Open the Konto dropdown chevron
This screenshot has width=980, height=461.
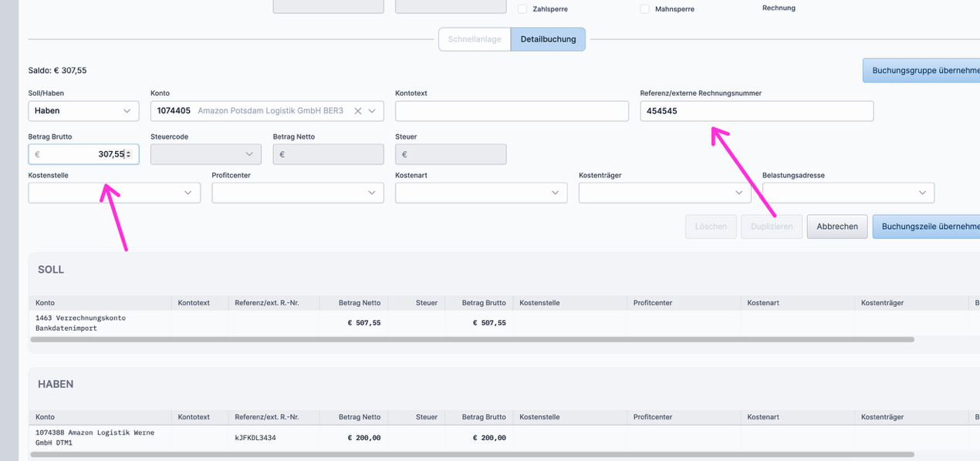pos(373,111)
